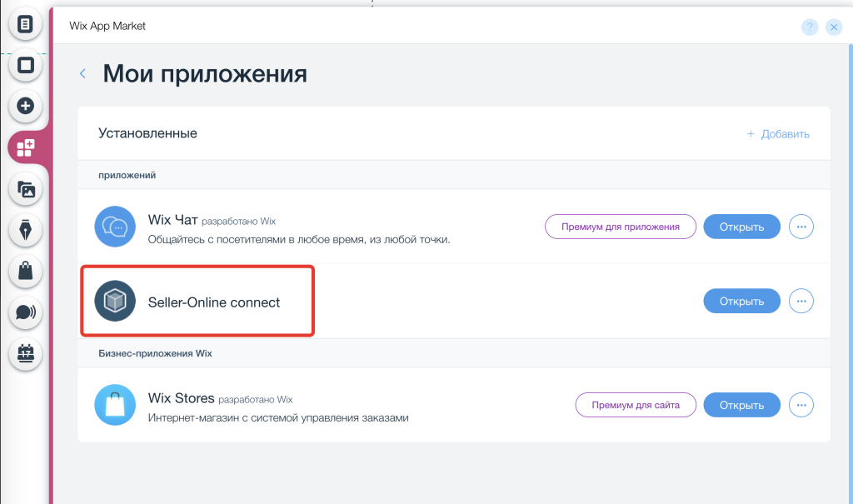Open the pen nib Blog icon
The image size is (853, 504).
25,230
